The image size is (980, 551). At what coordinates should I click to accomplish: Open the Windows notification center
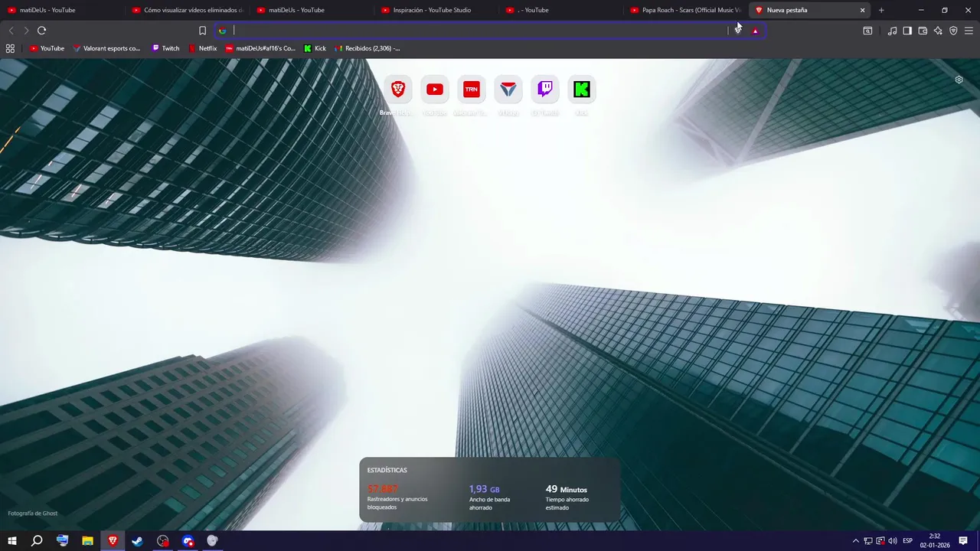click(964, 541)
